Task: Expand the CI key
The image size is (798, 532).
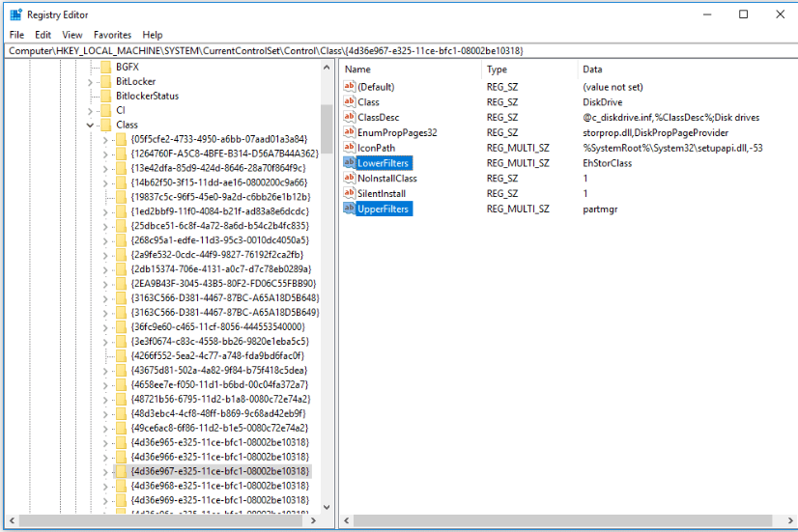Action: [x=90, y=110]
